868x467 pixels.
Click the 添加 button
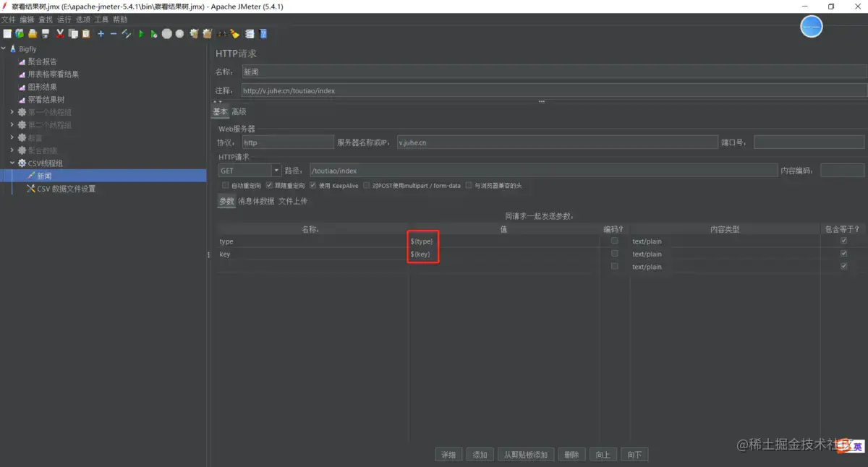[480, 455]
